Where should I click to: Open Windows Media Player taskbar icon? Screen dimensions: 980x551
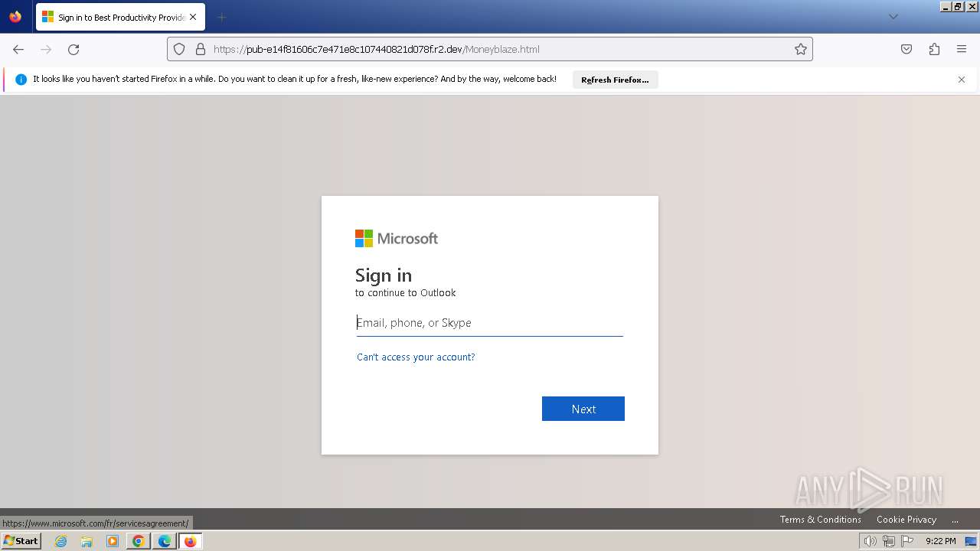pos(113,541)
